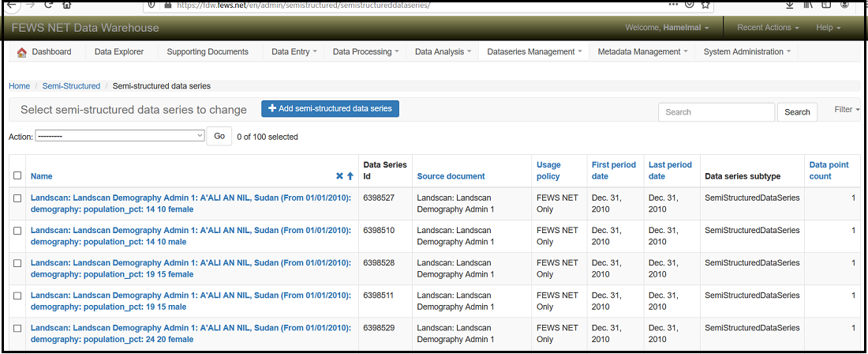Toggle sort direction arrow in Name column
868x354 pixels.
click(350, 176)
